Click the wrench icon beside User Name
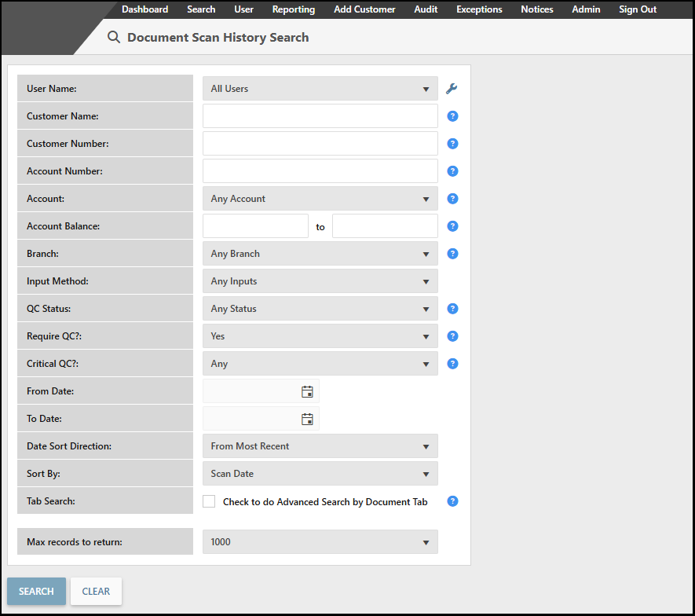 tap(452, 89)
